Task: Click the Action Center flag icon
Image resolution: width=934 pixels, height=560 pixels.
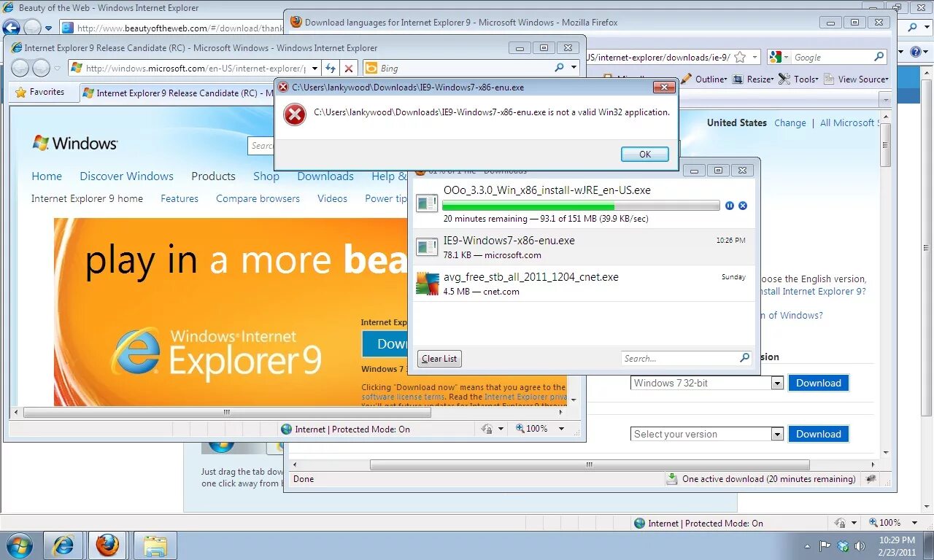Action: (x=825, y=545)
